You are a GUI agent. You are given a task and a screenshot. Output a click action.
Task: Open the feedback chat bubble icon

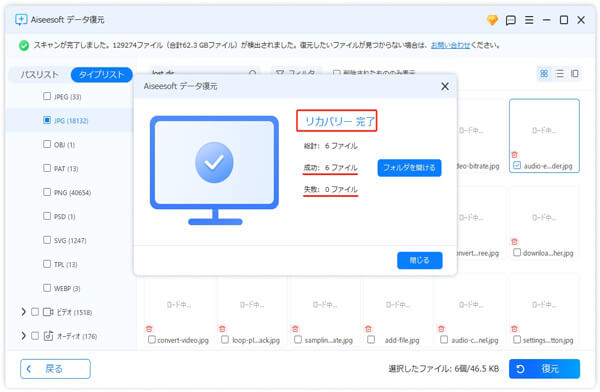[510, 20]
